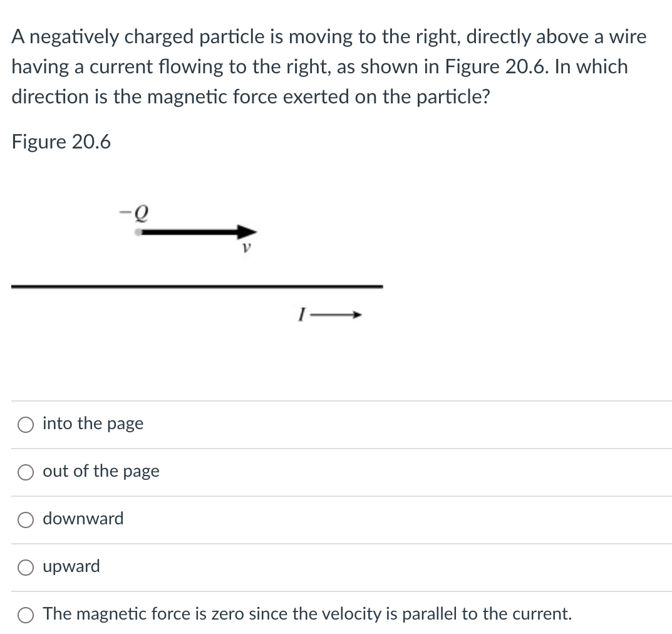672x634 pixels.
Task: Click the "into the page" answer label
Action: [x=92, y=424]
